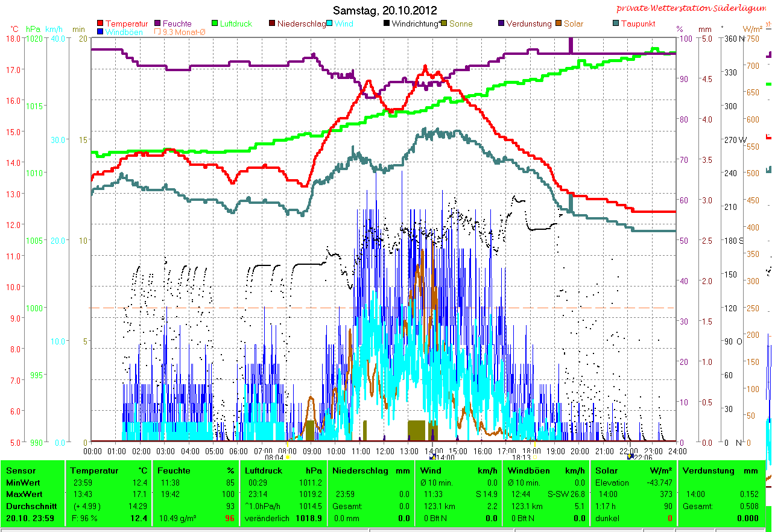772x532 pixels.
Task: Click the 18:13 sunset marker below the axis
Action: coord(520,458)
